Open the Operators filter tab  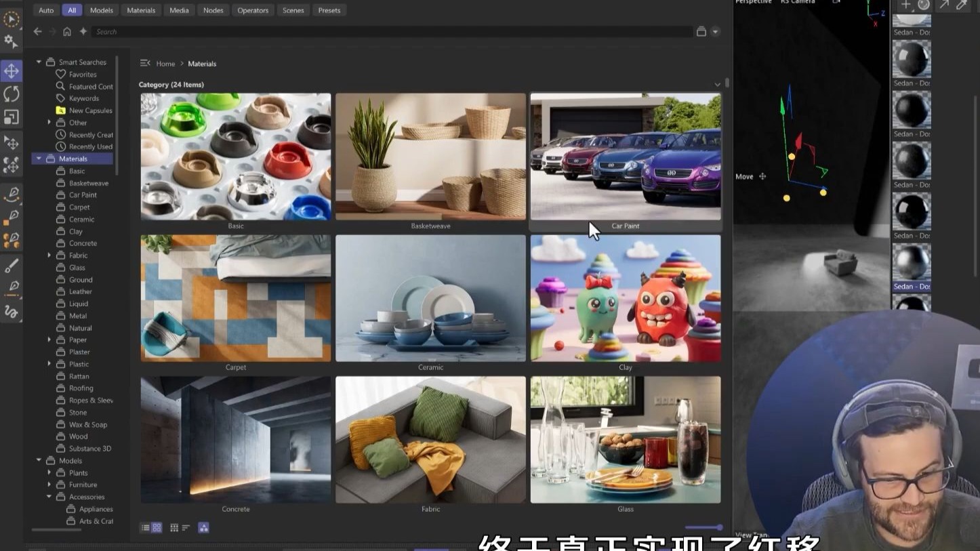pyautogui.click(x=253, y=10)
